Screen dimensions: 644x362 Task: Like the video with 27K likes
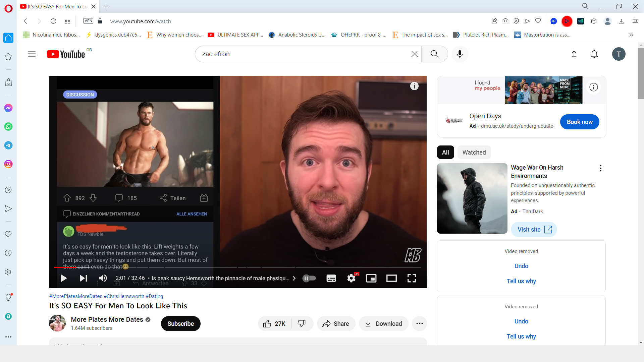point(274,323)
